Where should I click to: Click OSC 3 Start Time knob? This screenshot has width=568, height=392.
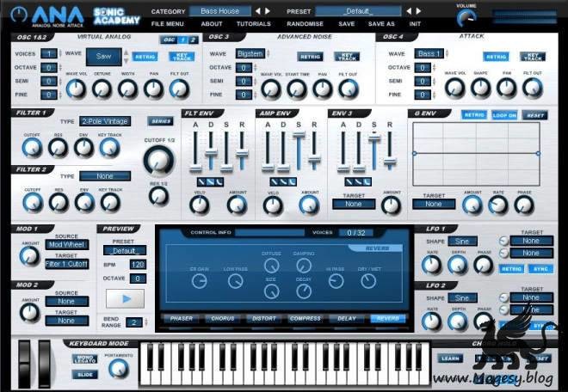297,89
